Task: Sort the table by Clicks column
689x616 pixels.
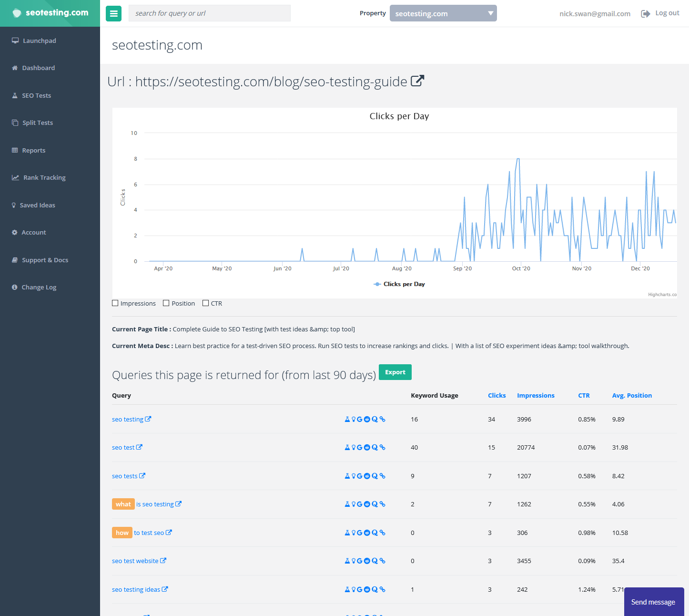Action: pyautogui.click(x=497, y=395)
